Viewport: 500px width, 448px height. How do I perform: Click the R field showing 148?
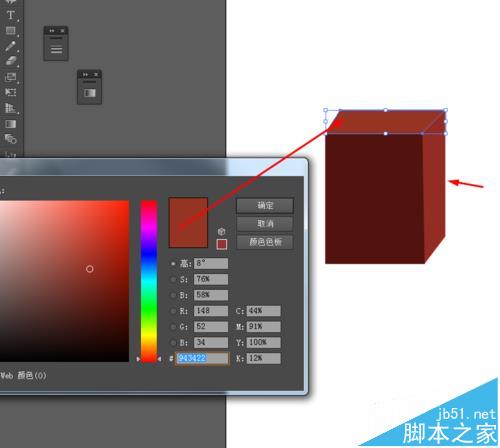pyautogui.click(x=211, y=311)
